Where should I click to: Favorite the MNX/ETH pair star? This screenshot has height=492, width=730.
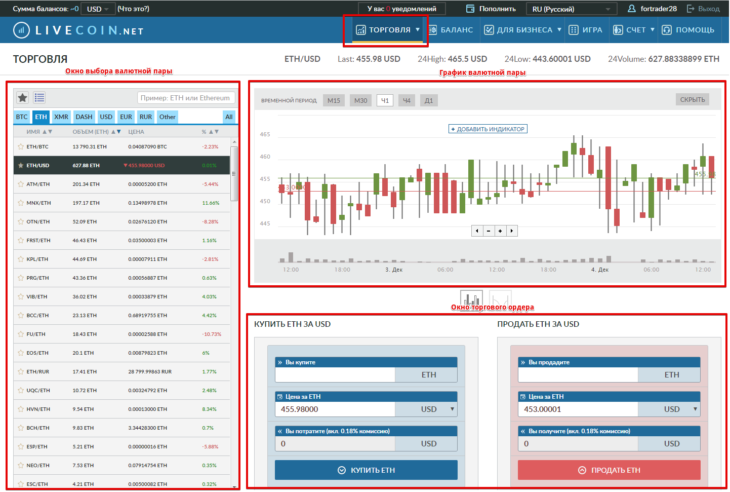point(20,203)
